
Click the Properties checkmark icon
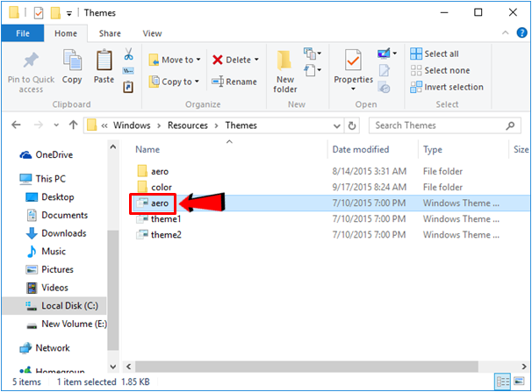click(353, 60)
